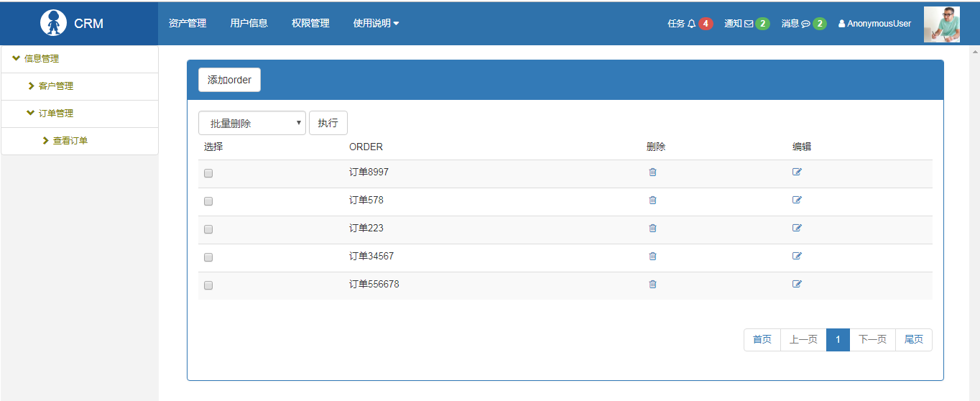Delete order 订单34567 with trash icon
980x401 pixels.
652,256
